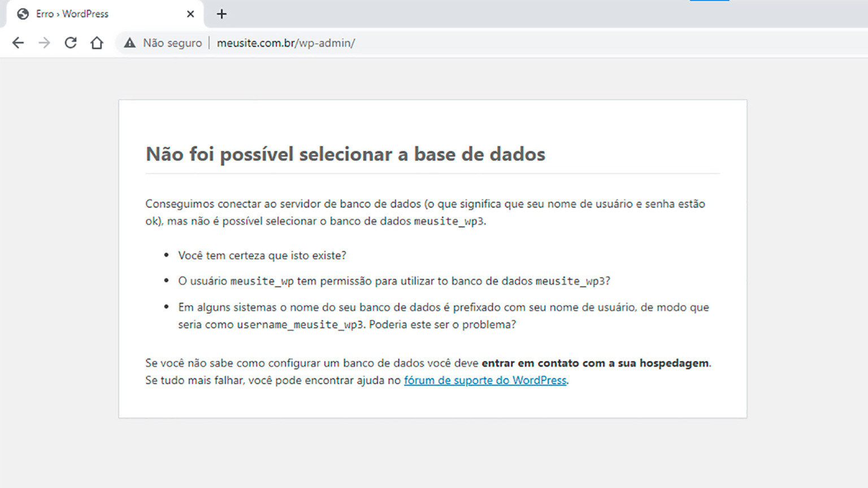Click the first bullet point question
Viewport: 868px width, 488px height.
coord(262,255)
